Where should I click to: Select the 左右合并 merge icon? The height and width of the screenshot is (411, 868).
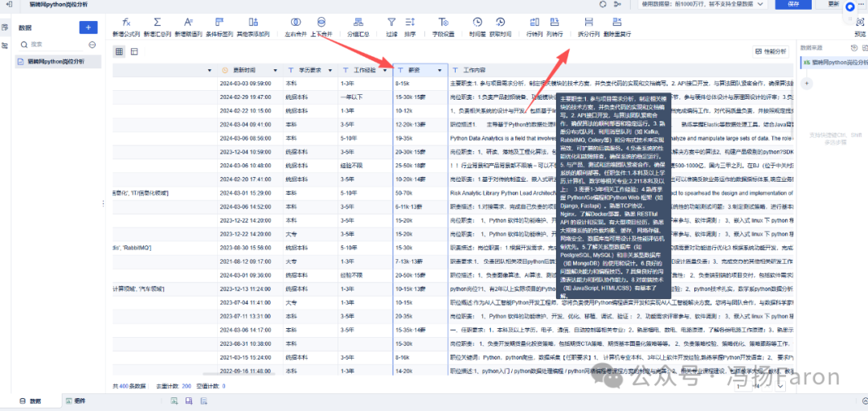pyautogui.click(x=296, y=23)
